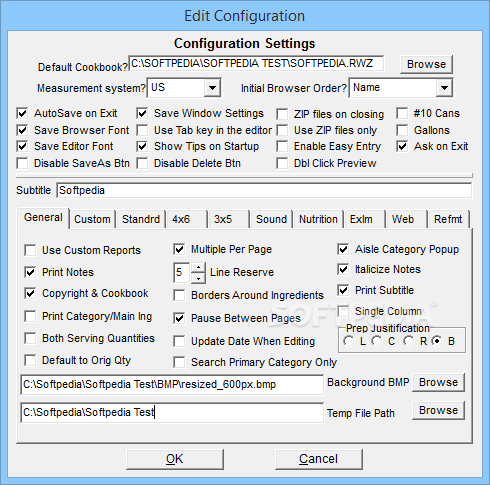This screenshot has width=490, height=485.
Task: Open the Nutrition tab
Action: (x=318, y=219)
